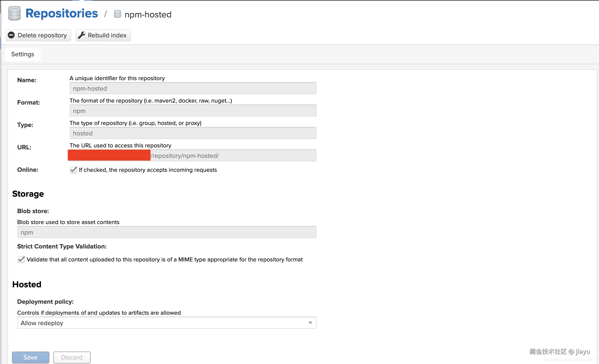Click the Blob store field
Viewport: 599px width, 364px height.
pos(167,232)
